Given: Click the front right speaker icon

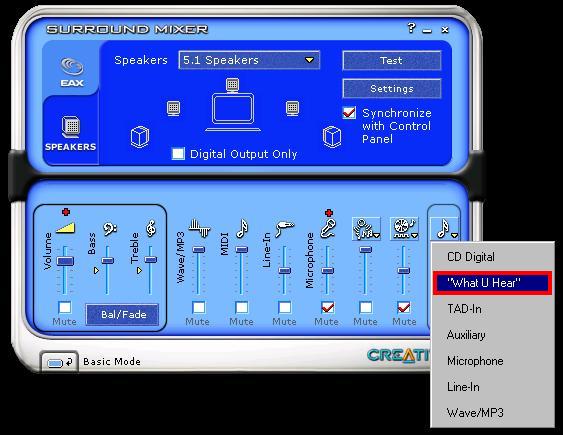Looking at the screenshot, I should (292, 108).
